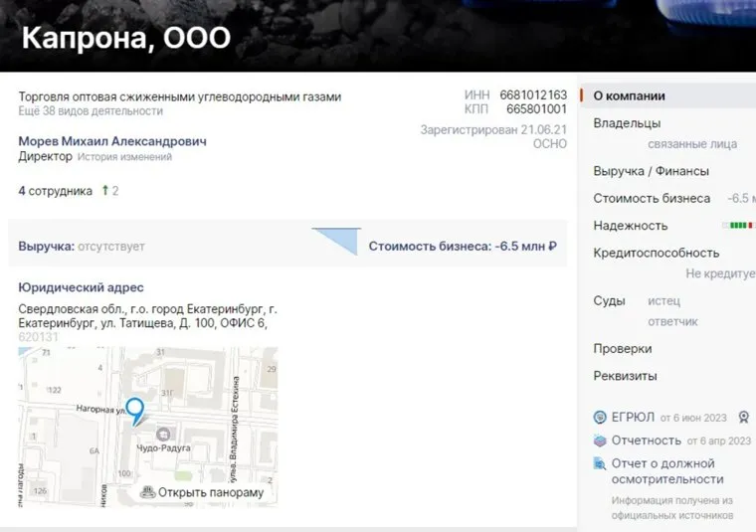Open the 'Реквизиты' section

pyautogui.click(x=625, y=377)
